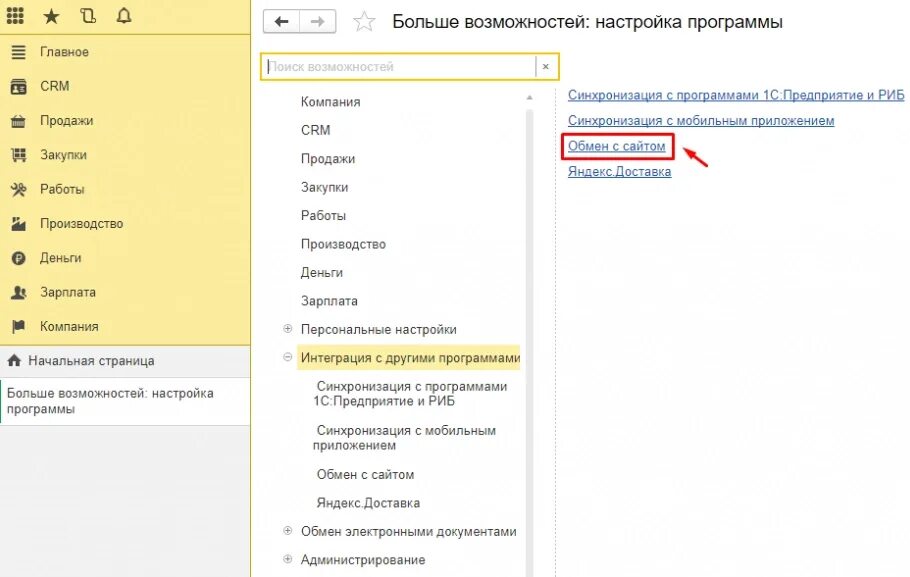Screen dimensions: 910x577
Task: Expand the Обмен электронными документами node
Action: (287, 531)
